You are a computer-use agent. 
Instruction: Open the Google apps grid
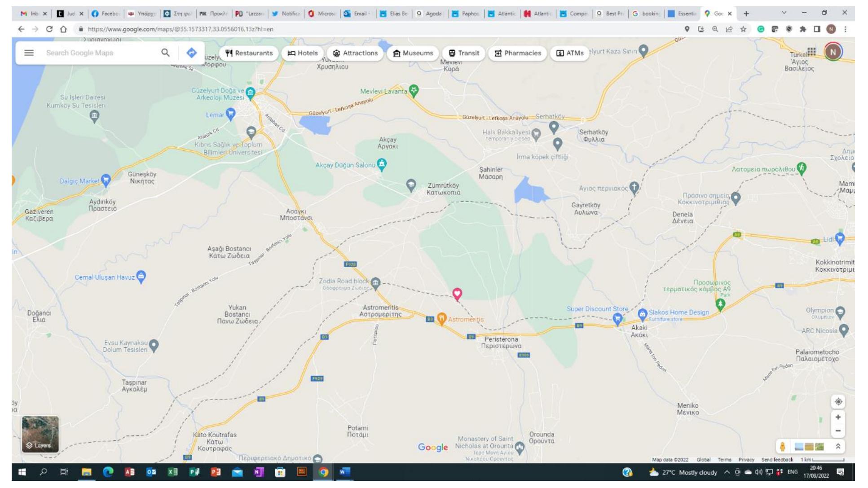(x=811, y=52)
